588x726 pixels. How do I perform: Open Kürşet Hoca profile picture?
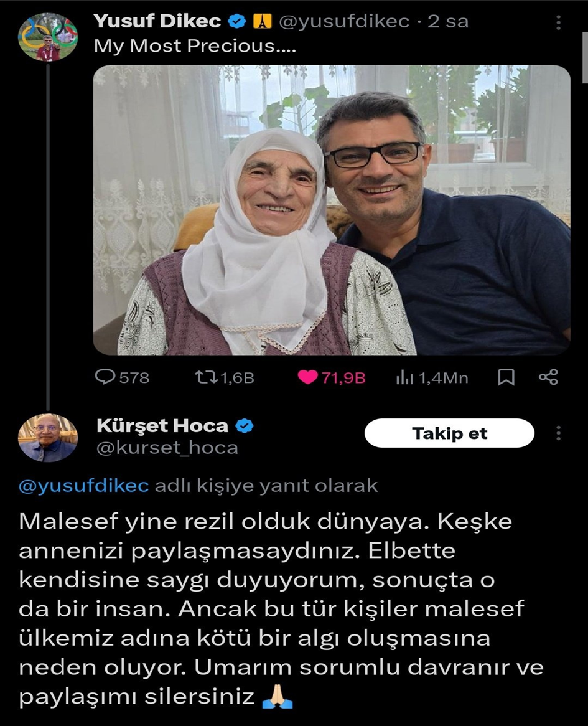click(x=48, y=438)
